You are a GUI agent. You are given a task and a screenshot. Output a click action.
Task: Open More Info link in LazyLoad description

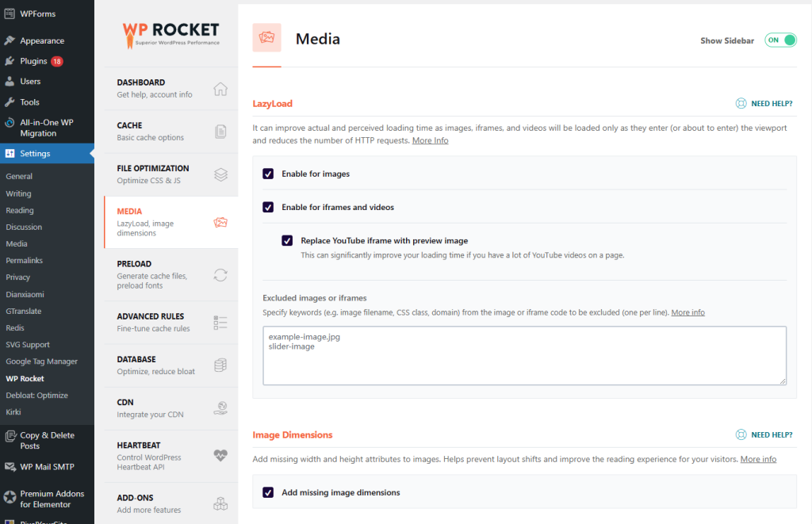click(x=430, y=141)
